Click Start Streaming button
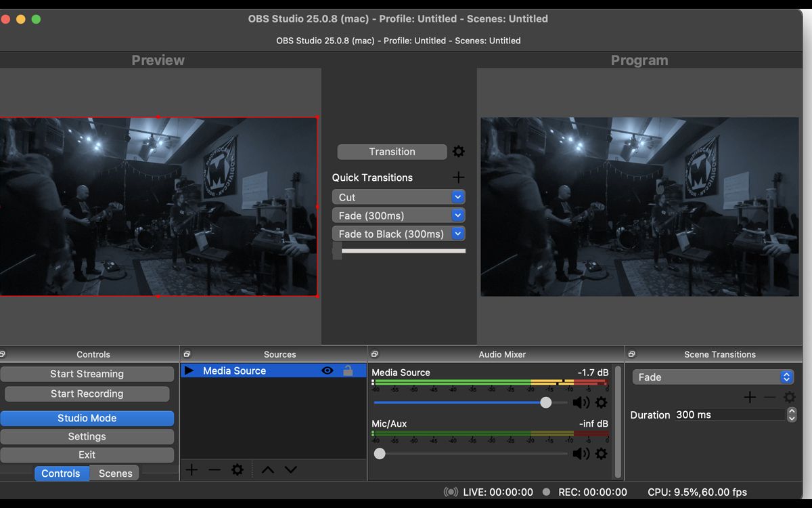812x508 pixels. tap(87, 374)
